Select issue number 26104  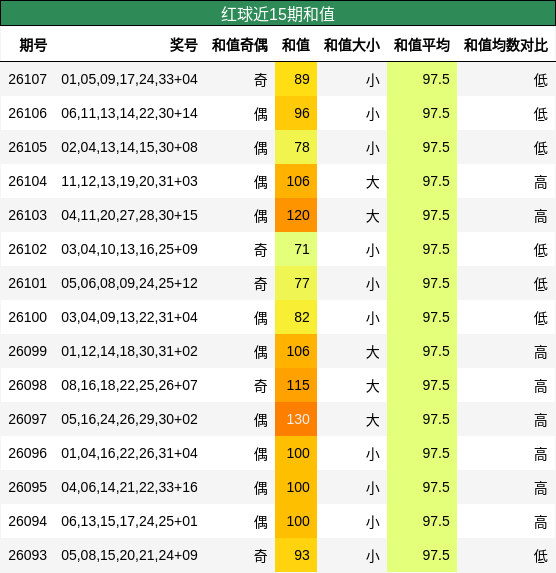click(27, 181)
